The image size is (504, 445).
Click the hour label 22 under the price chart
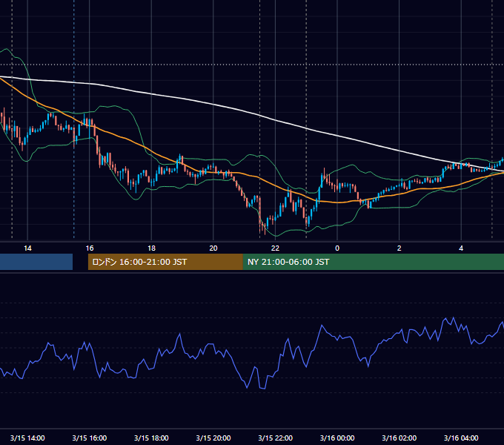[x=275, y=248]
